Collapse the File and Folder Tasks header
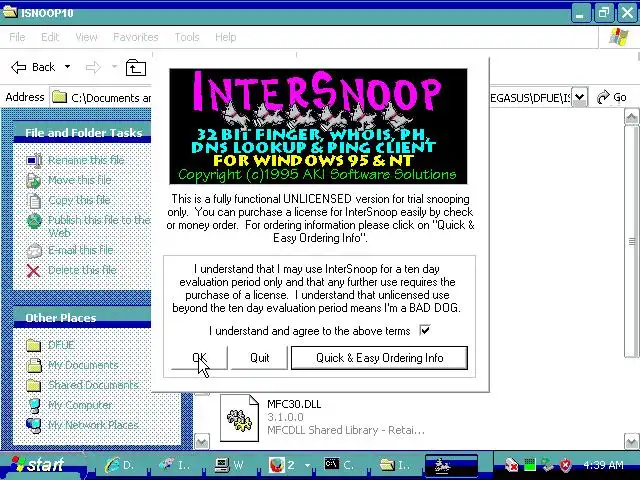The width and height of the screenshot is (640, 480). [x=84, y=133]
